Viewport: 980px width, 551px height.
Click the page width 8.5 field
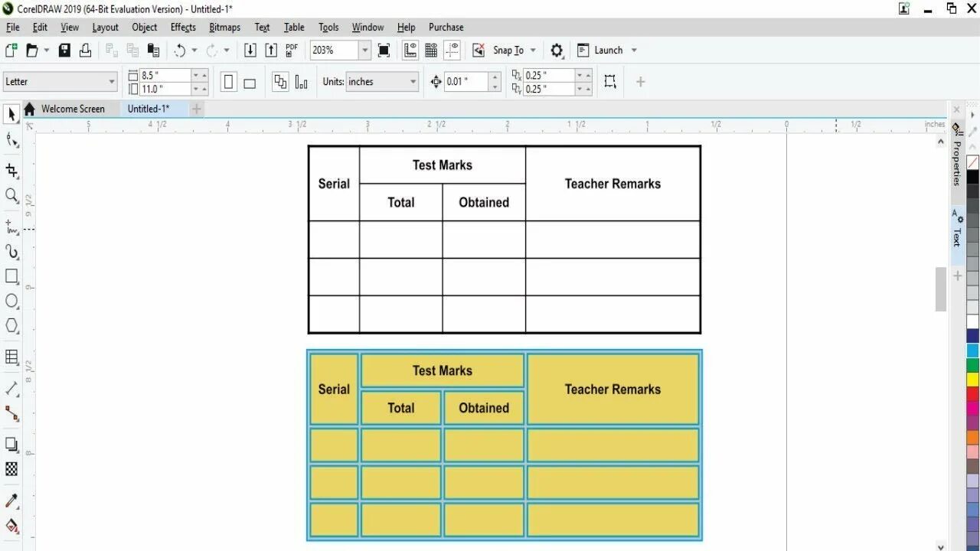[x=165, y=75]
